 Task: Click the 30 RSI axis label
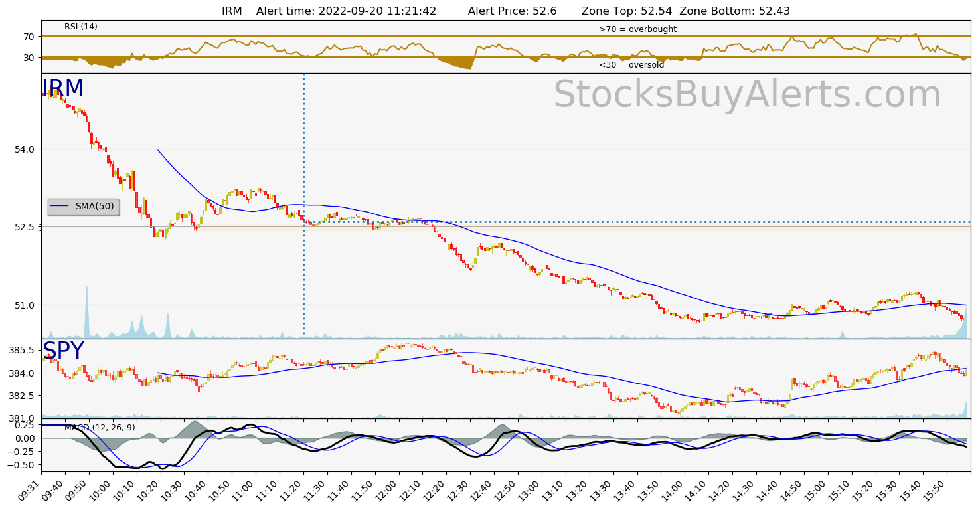click(29, 58)
